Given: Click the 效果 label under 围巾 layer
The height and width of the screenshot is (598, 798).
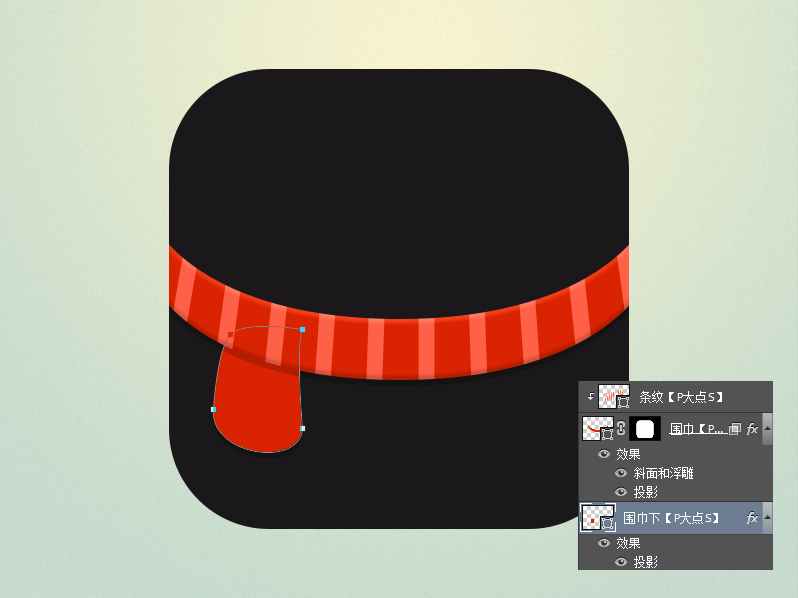Looking at the screenshot, I should point(628,454).
